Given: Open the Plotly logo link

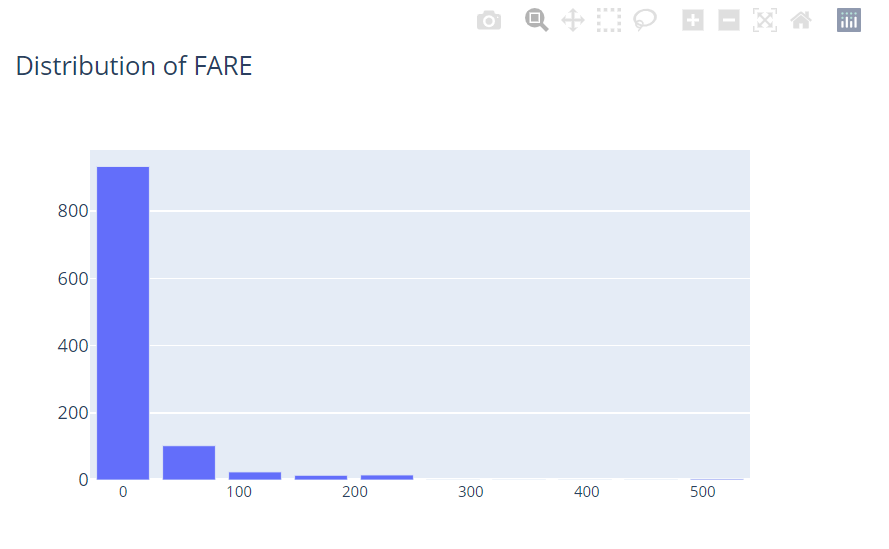Looking at the screenshot, I should point(849,20).
